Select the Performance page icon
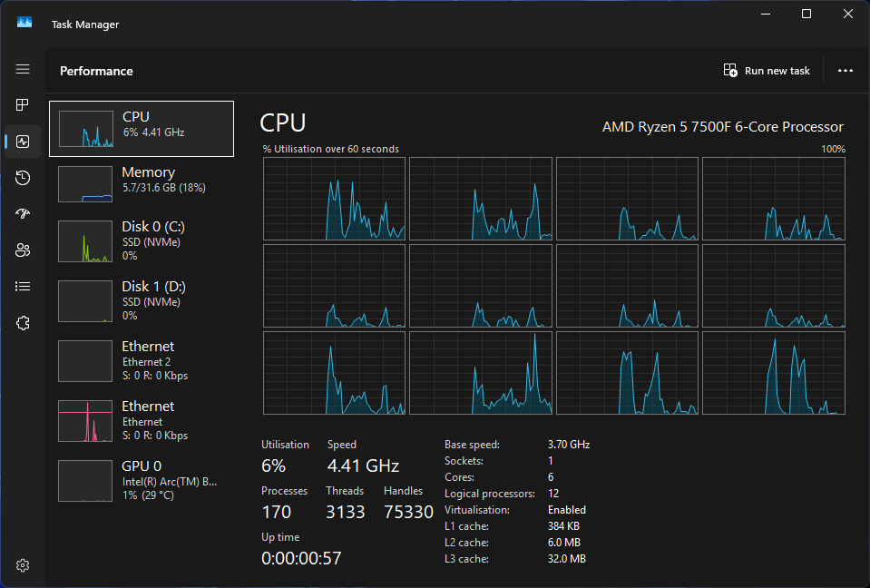Image resolution: width=870 pixels, height=588 pixels. 23,142
